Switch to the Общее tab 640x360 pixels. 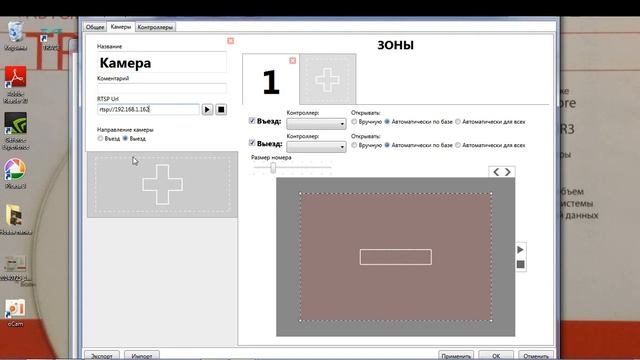95,27
